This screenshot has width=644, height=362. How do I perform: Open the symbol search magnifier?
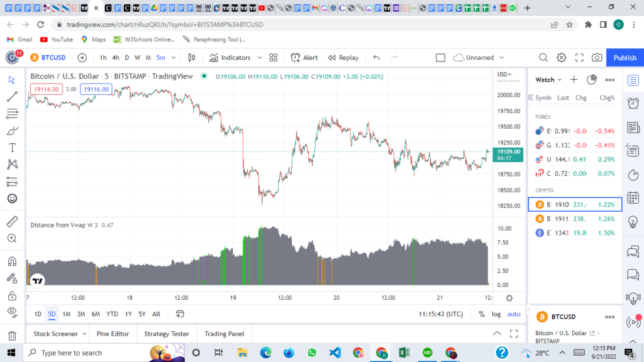coord(543,58)
